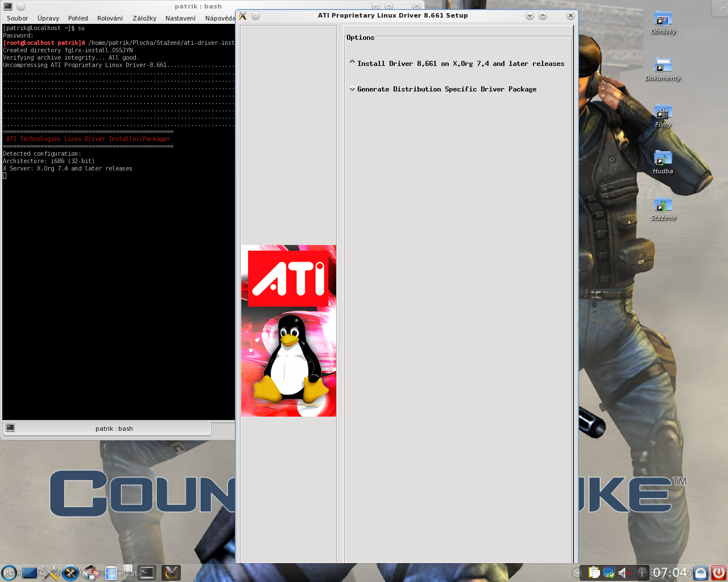728x582 pixels.
Task: Open the Stažené desktop folder
Action: pos(663,209)
